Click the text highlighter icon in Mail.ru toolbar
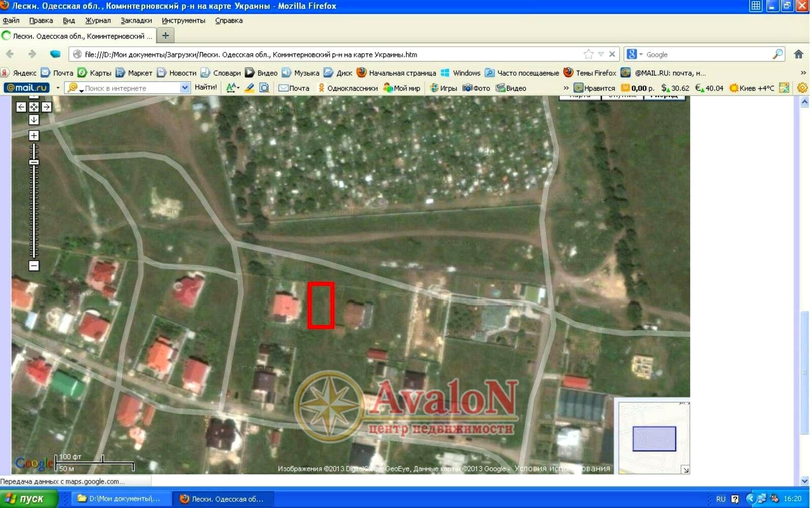Image resolution: width=812 pixels, height=508 pixels. [249, 88]
